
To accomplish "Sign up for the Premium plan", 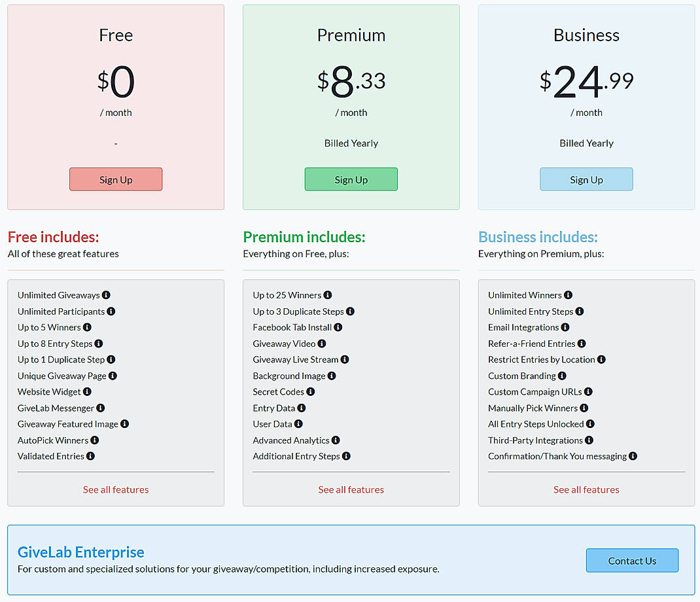I will [x=351, y=179].
